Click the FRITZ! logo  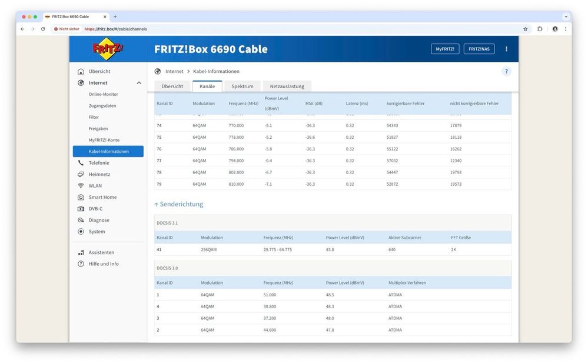point(108,49)
